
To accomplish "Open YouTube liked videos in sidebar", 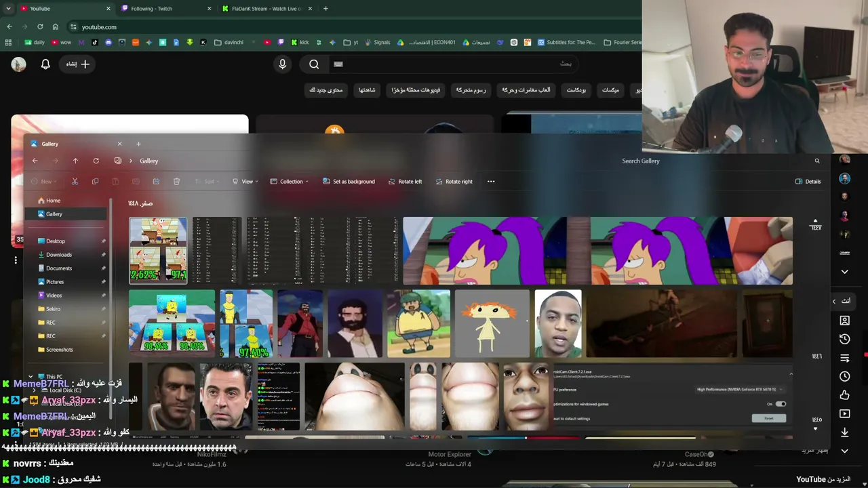I will [844, 395].
